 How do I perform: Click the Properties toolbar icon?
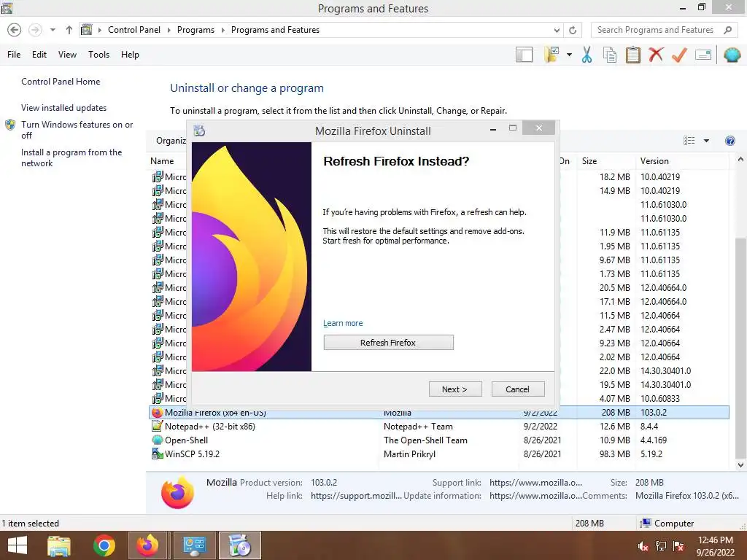pyautogui.click(x=703, y=55)
